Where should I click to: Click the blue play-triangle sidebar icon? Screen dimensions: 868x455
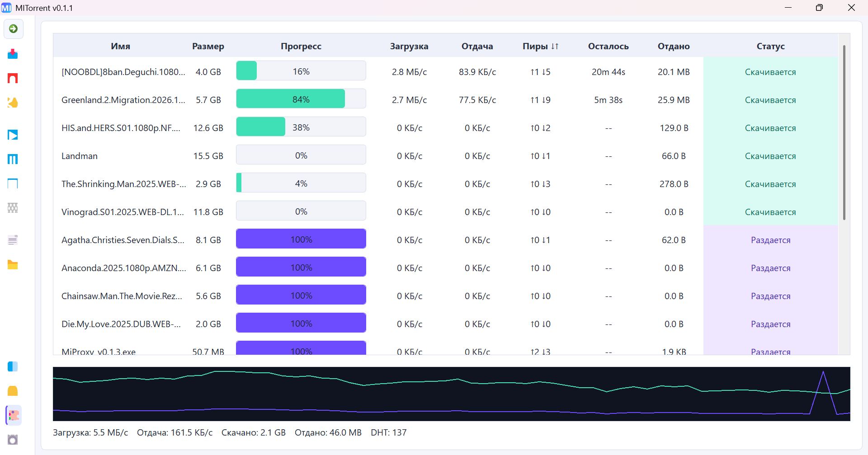(x=13, y=135)
